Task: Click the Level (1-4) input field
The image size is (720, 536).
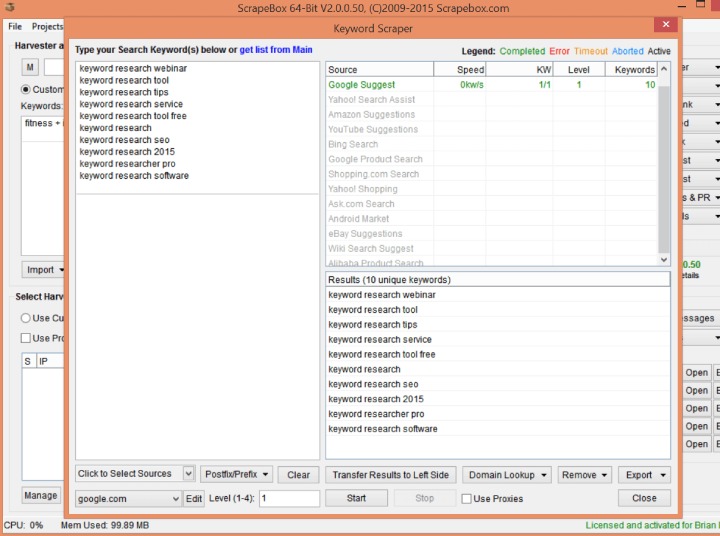Action: (289, 498)
